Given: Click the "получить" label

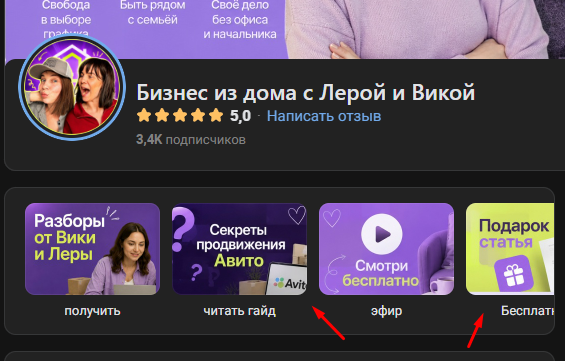Looking at the screenshot, I should (92, 311).
